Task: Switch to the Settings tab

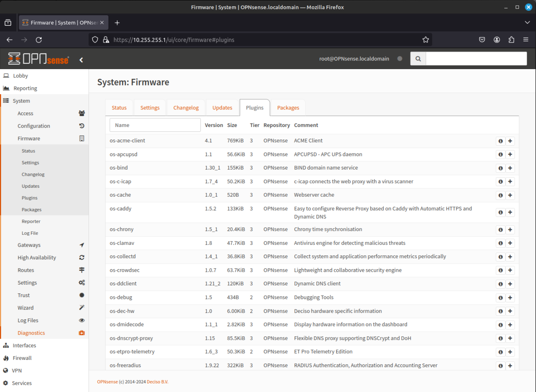Action: 150,108
